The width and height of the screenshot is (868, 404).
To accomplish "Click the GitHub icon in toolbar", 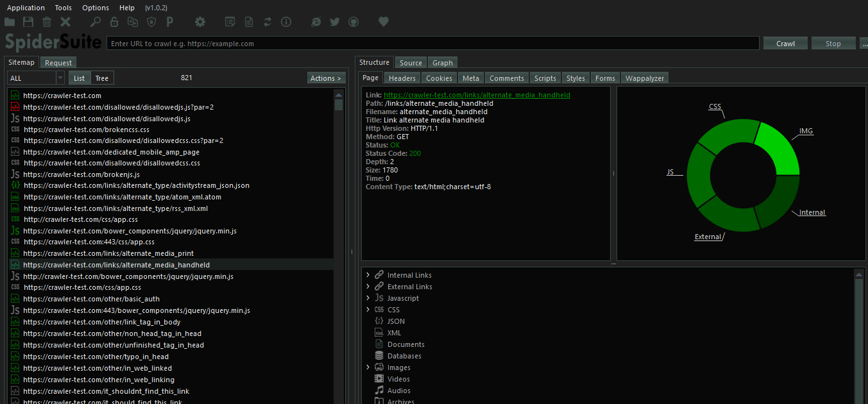I will pyautogui.click(x=353, y=22).
